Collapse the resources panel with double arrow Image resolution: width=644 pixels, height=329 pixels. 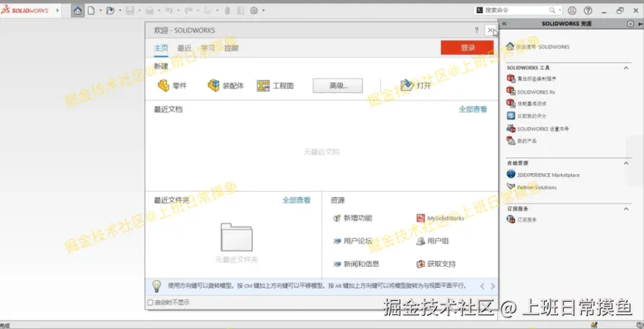point(504,24)
